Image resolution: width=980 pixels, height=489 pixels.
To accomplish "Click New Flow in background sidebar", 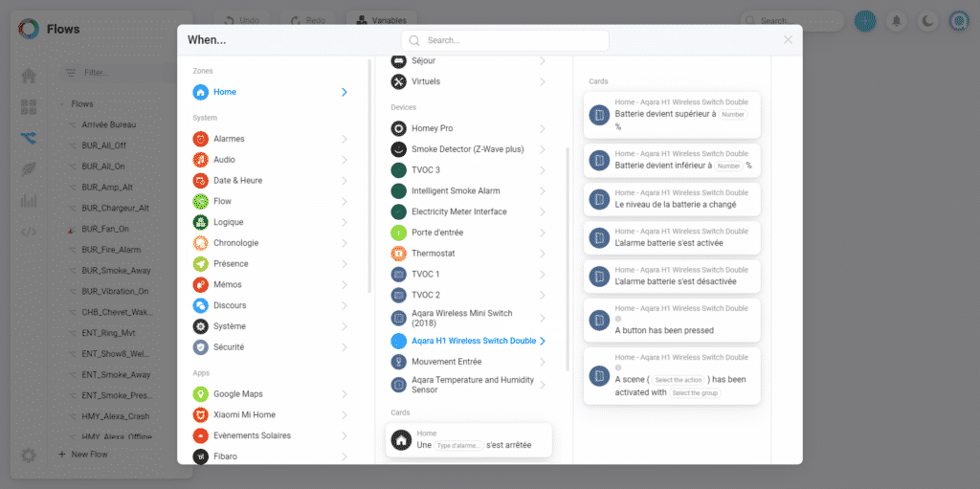I will click(83, 455).
